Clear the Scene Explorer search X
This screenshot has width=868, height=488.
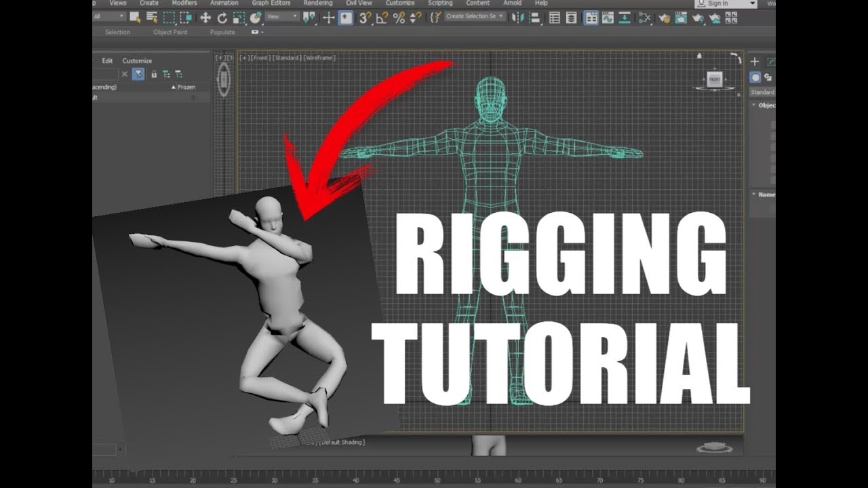tap(124, 75)
